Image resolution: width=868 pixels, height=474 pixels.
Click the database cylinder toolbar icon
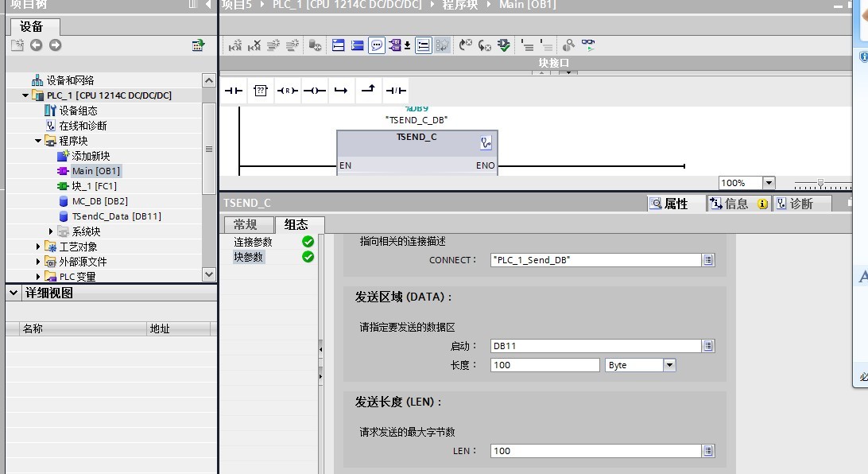pos(315,45)
